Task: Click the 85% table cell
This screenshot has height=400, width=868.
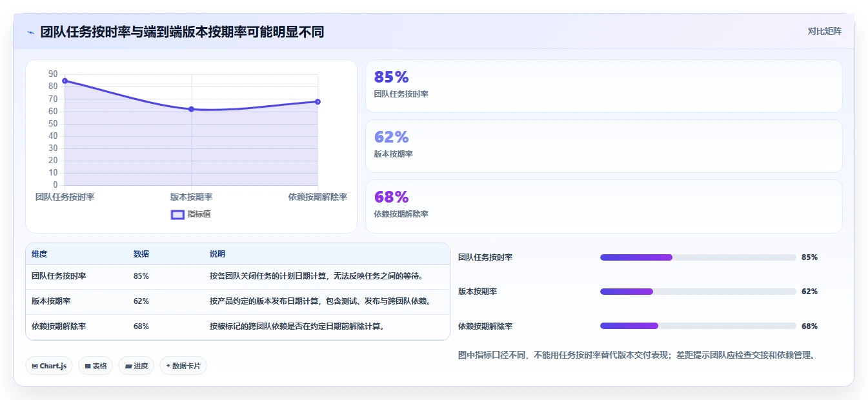Action: click(x=141, y=276)
